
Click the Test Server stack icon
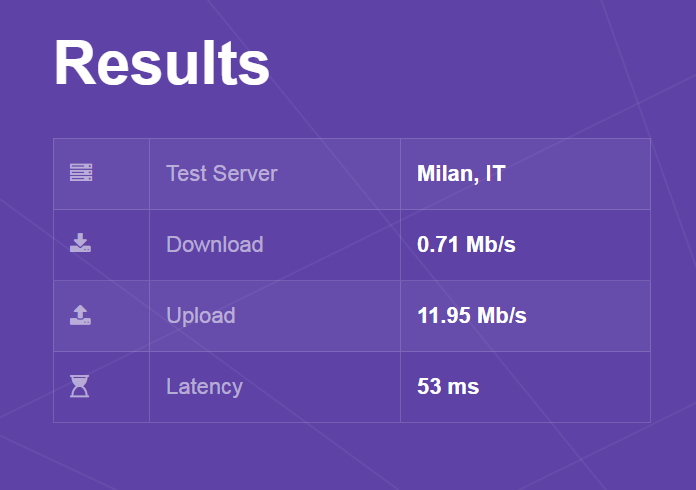(81, 173)
